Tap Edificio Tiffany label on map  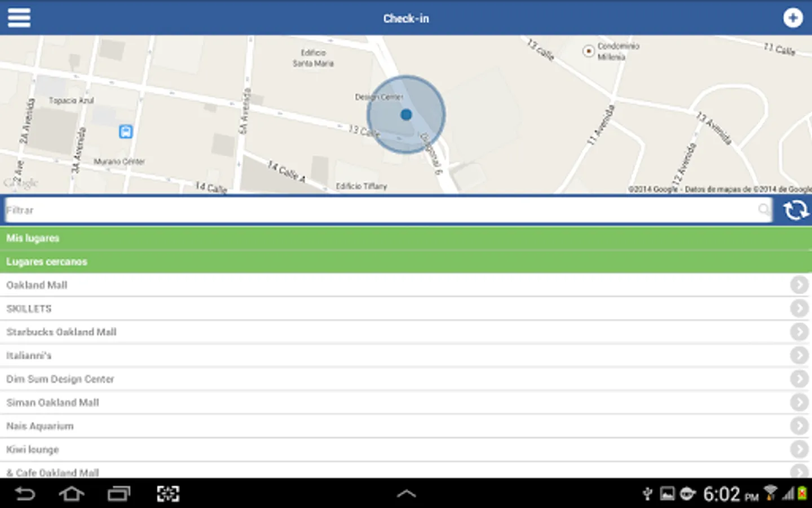361,186
